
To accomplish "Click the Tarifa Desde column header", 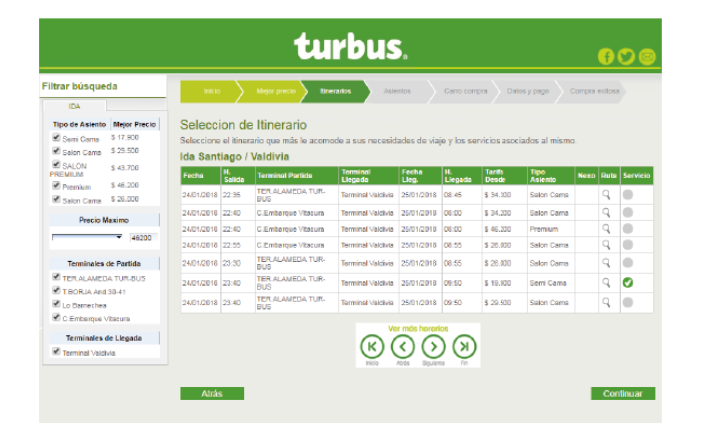I will (x=504, y=176).
